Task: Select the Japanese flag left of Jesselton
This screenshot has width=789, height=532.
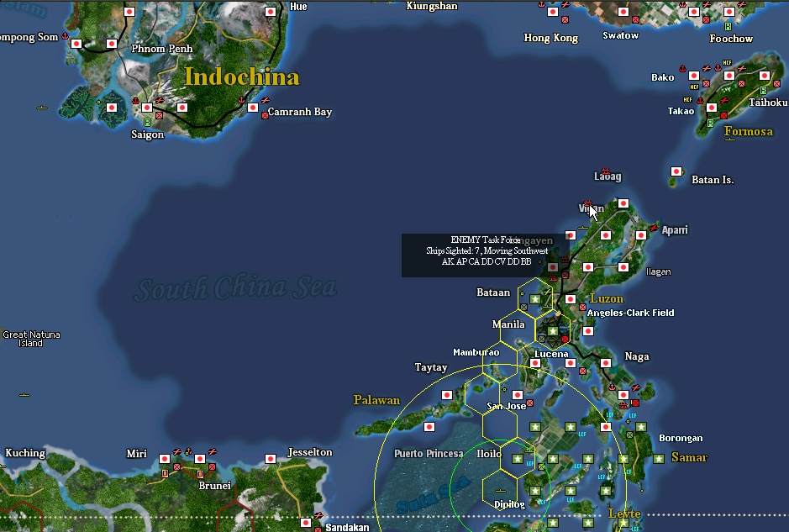Action: pyautogui.click(x=271, y=459)
